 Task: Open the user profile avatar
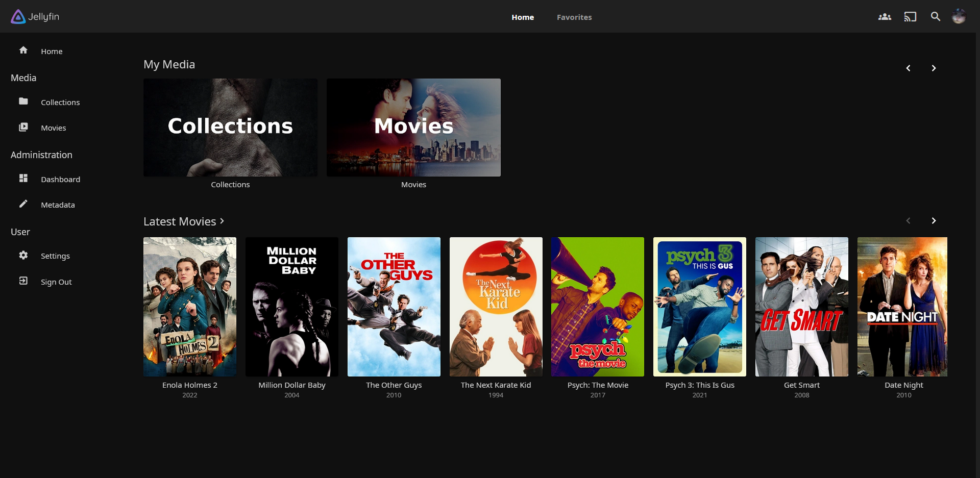[x=959, y=17]
